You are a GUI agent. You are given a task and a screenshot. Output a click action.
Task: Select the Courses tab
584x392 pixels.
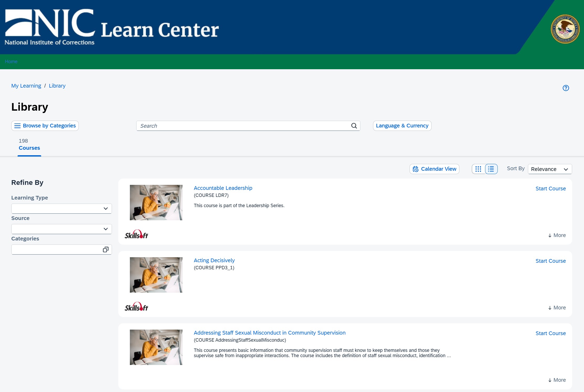29,148
